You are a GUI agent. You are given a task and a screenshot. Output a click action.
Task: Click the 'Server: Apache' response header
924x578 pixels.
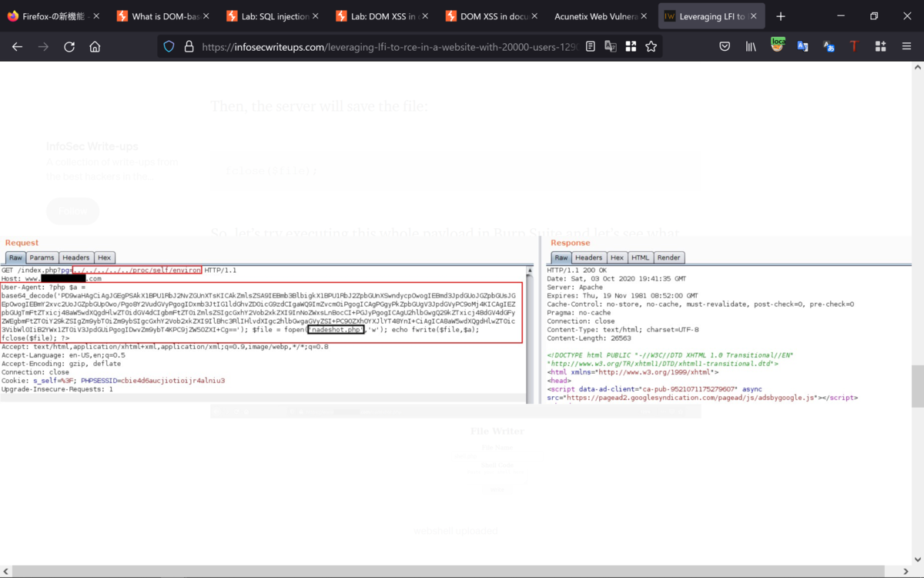tap(576, 287)
